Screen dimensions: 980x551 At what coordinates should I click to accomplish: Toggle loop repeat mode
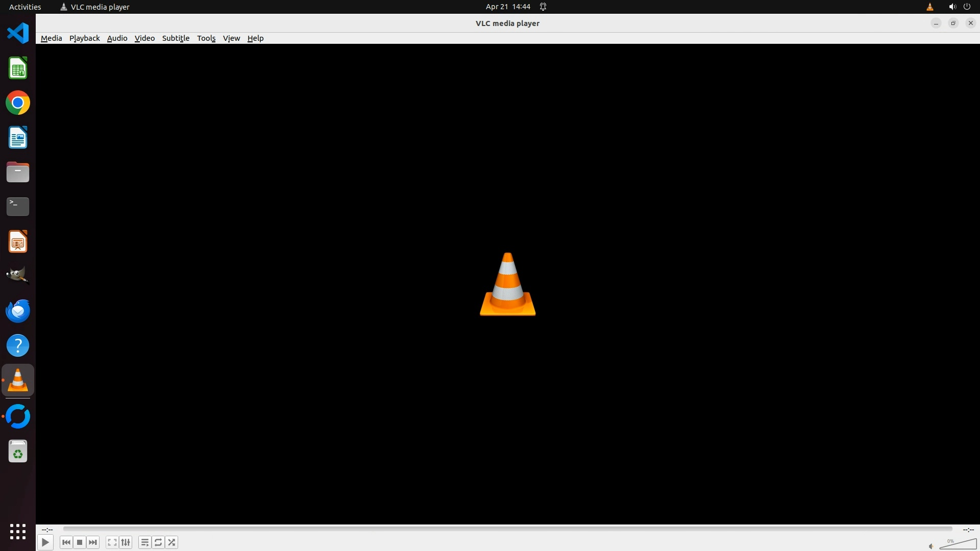tap(158, 542)
